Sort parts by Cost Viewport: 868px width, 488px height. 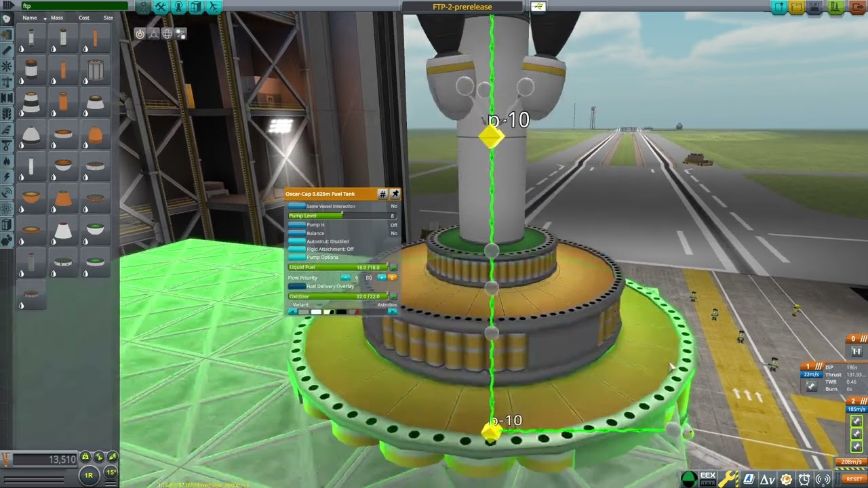[84, 18]
